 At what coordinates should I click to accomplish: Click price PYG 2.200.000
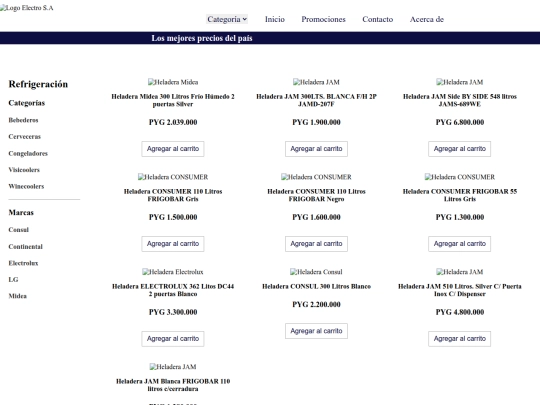pyautogui.click(x=316, y=304)
